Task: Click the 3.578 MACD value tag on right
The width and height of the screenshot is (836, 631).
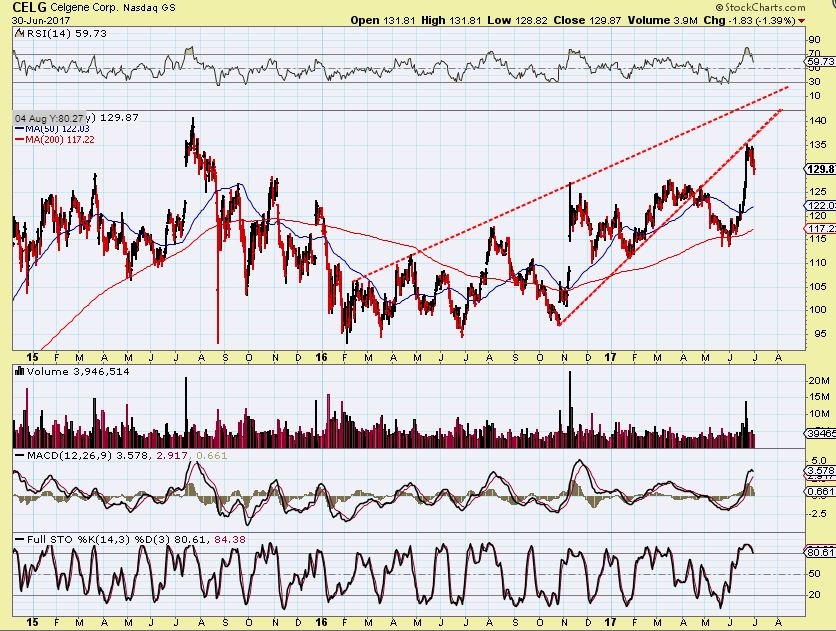Action: (x=820, y=470)
